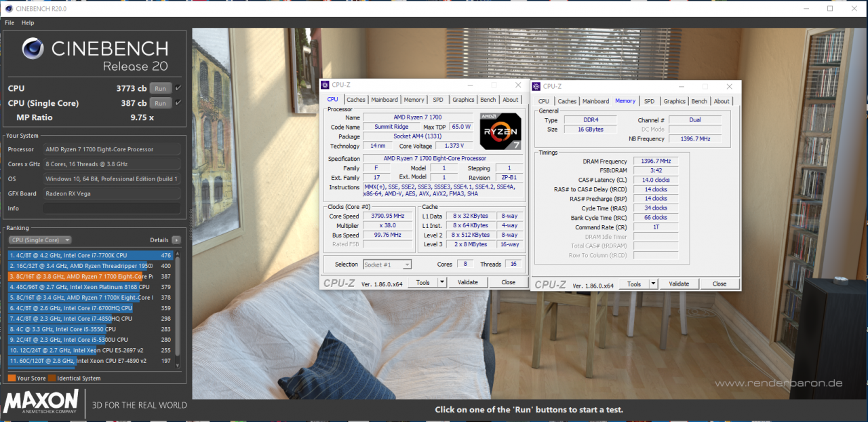Viewport: 868px width, 422px height.
Task: Click the CPU-Z icon in left window title
Action: (x=325, y=85)
